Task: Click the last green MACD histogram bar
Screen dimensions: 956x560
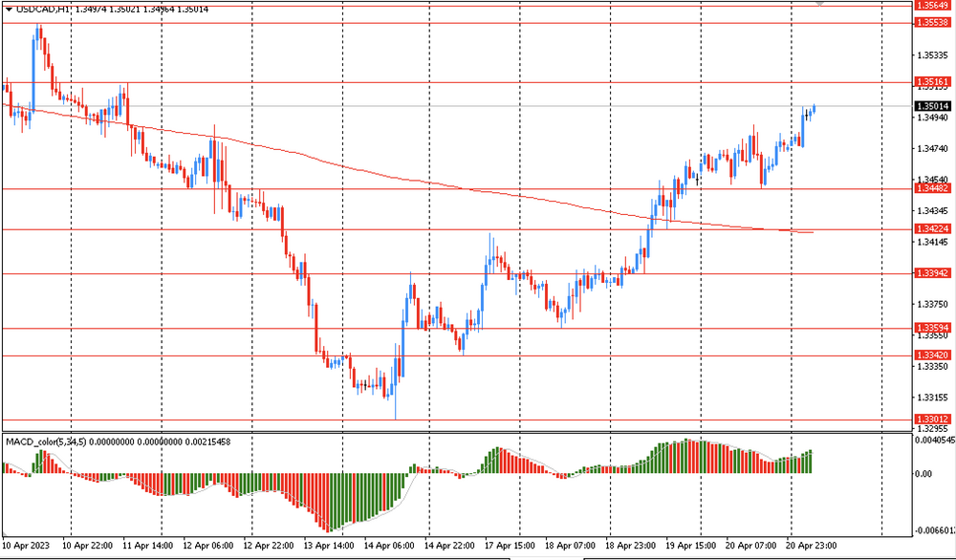Action: coord(810,461)
